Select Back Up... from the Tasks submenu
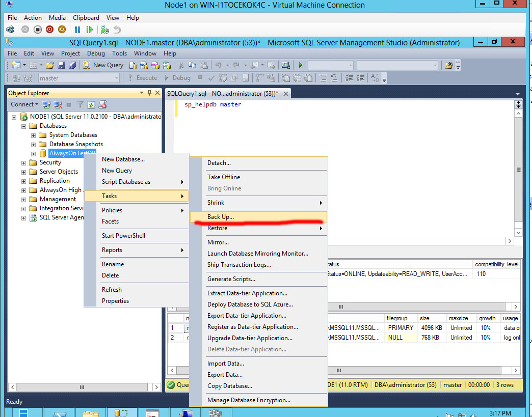The image size is (532, 417). coord(220,216)
